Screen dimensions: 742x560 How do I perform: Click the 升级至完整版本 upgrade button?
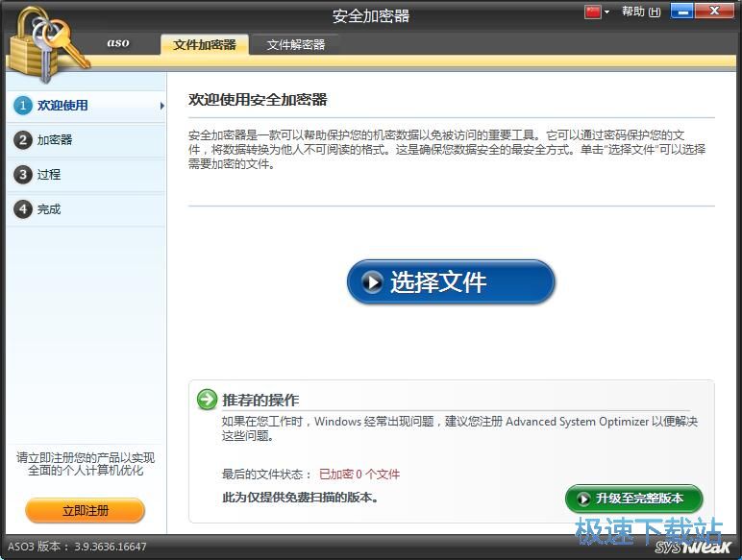click(633, 499)
